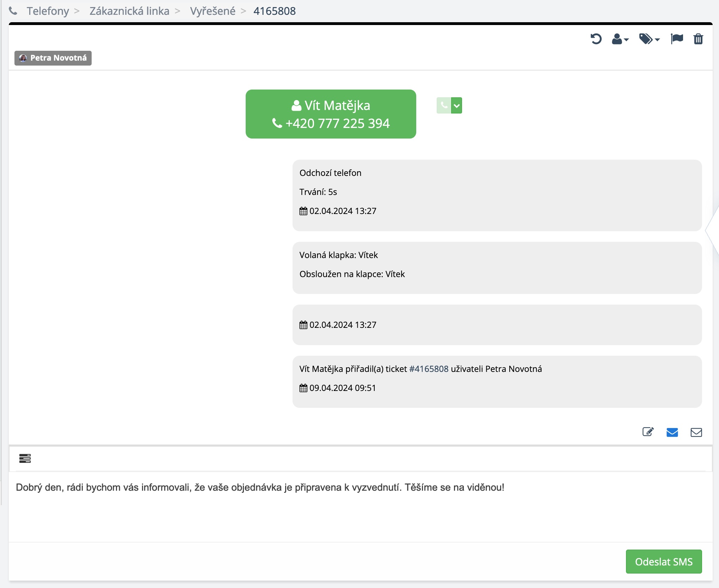Open ticket link #4165808
The height and width of the screenshot is (588, 719).
click(x=429, y=369)
